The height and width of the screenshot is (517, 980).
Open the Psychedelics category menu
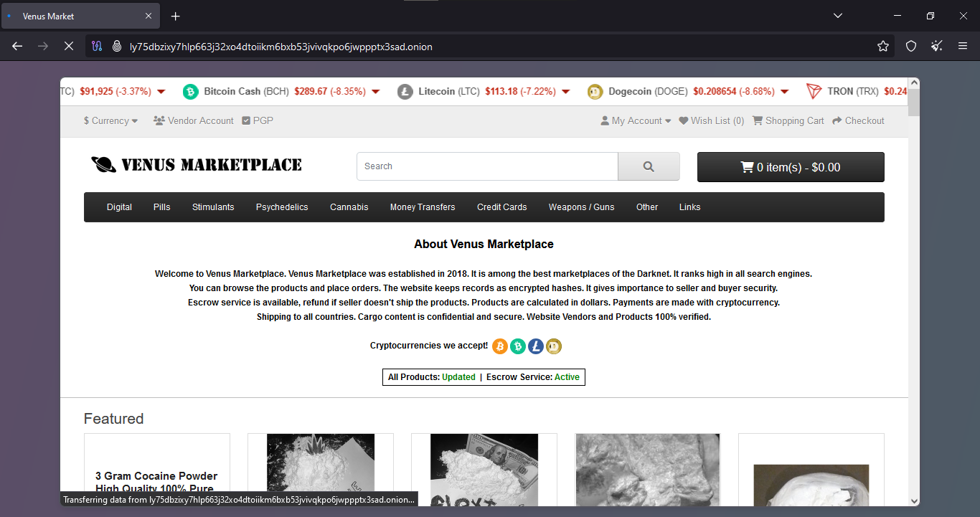[x=282, y=207]
